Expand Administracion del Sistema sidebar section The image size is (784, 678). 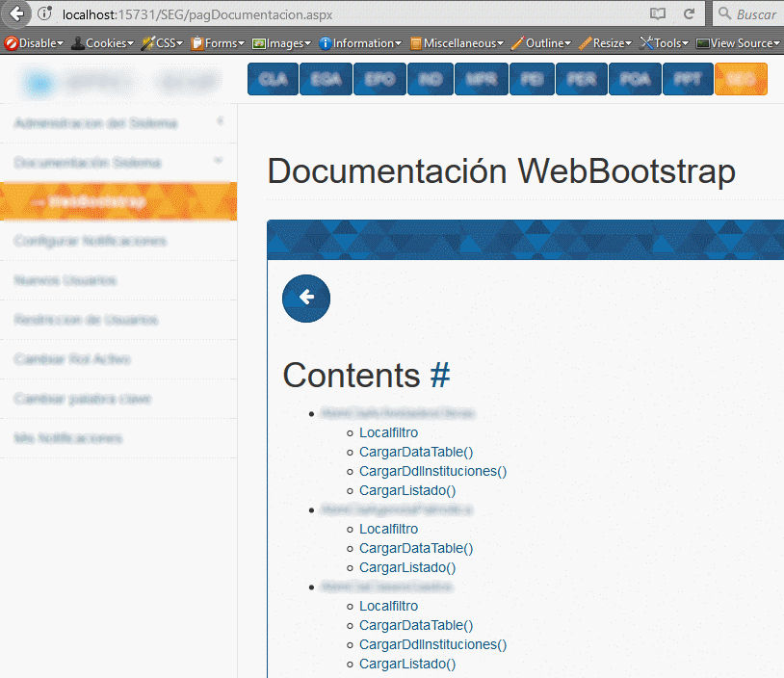click(x=118, y=123)
